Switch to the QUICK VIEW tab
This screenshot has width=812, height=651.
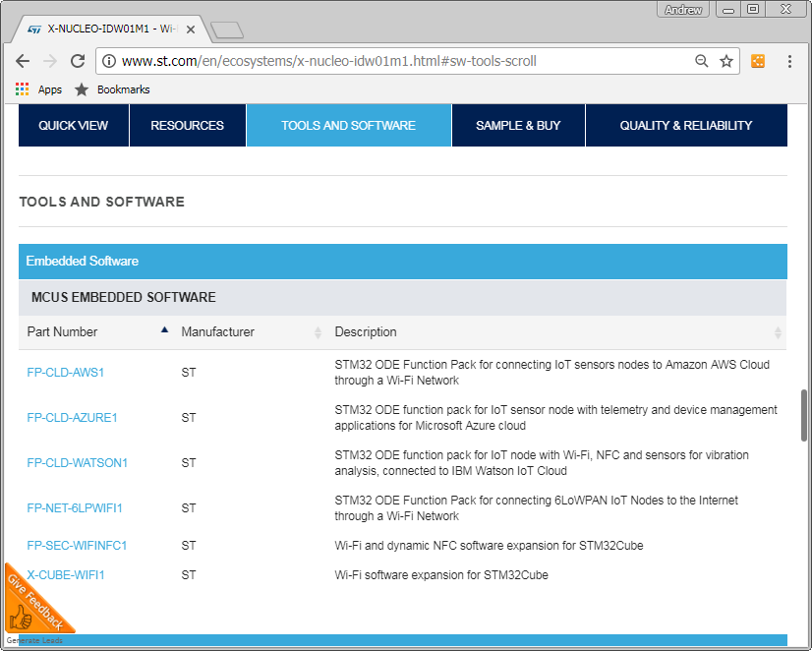tap(74, 125)
